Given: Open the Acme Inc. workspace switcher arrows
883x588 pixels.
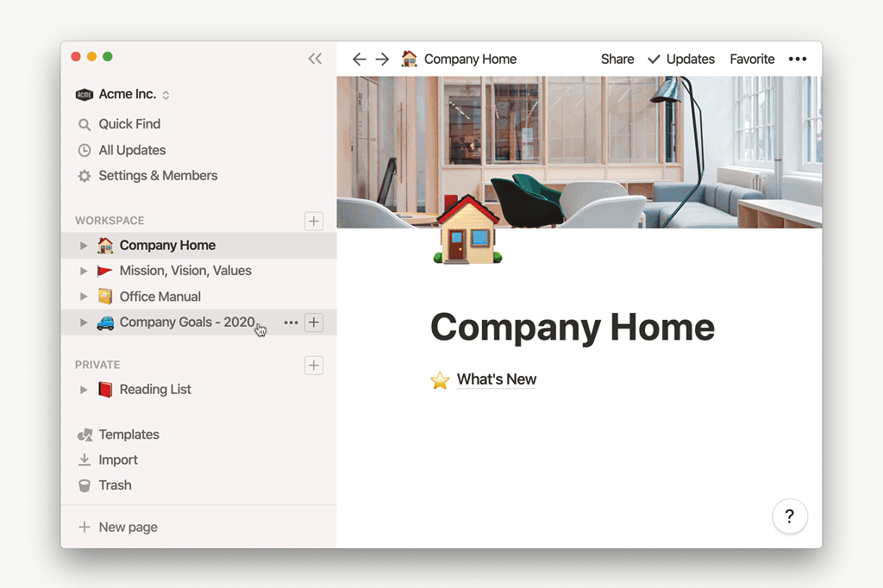Looking at the screenshot, I should click(x=166, y=95).
